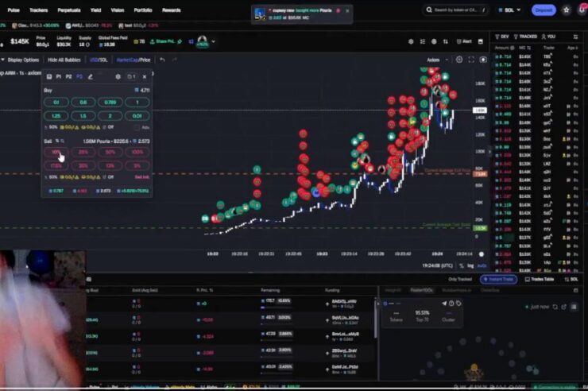
Task: Toggle the log scale on the chart
Action: [x=470, y=265]
